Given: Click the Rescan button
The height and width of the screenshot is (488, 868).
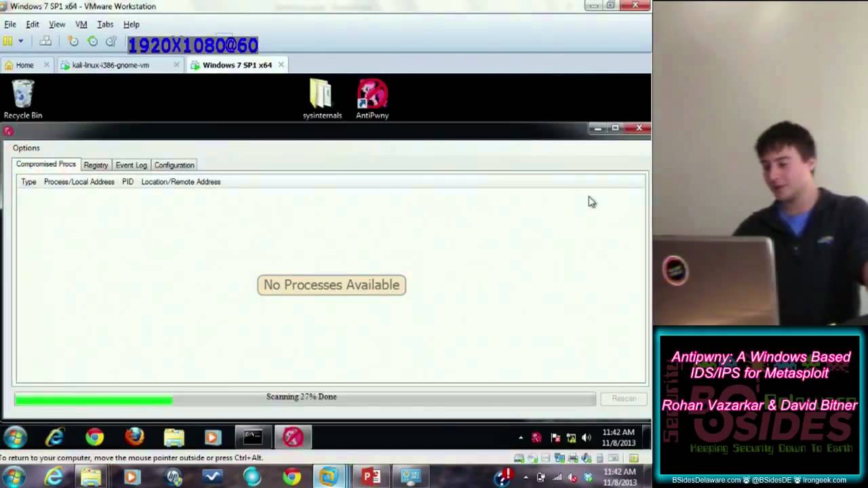Looking at the screenshot, I should pos(624,399).
